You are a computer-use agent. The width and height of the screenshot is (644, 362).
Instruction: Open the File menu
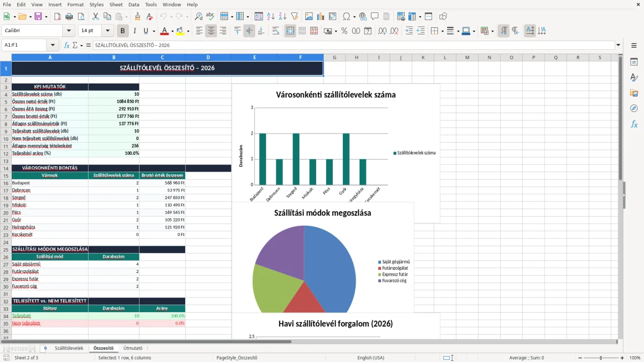point(6,4)
